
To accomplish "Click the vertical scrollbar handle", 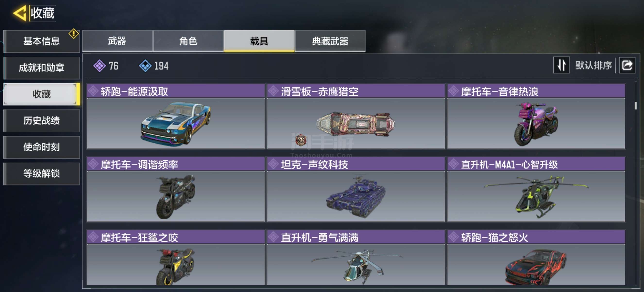I will tap(636, 105).
